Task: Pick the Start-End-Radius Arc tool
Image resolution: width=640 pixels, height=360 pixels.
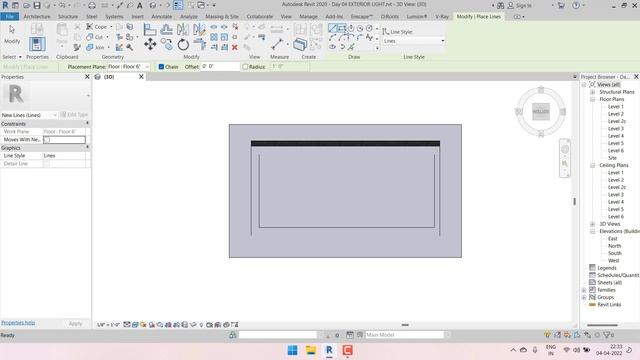Action: tap(333, 38)
